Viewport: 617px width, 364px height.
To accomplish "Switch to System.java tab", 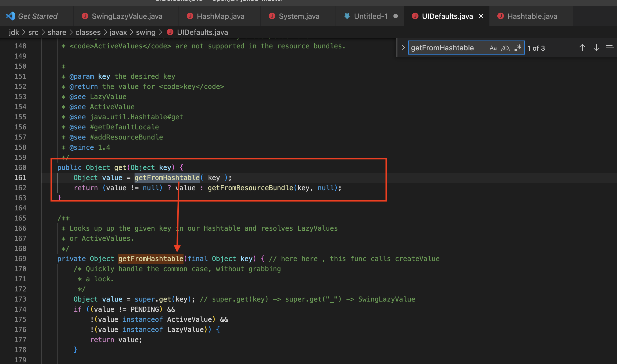I will tap(298, 16).
